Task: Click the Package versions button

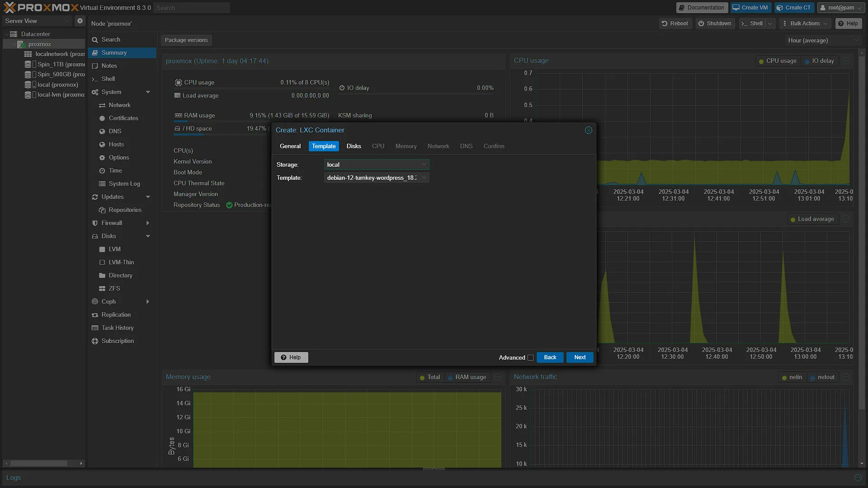Action: pyautogui.click(x=186, y=40)
